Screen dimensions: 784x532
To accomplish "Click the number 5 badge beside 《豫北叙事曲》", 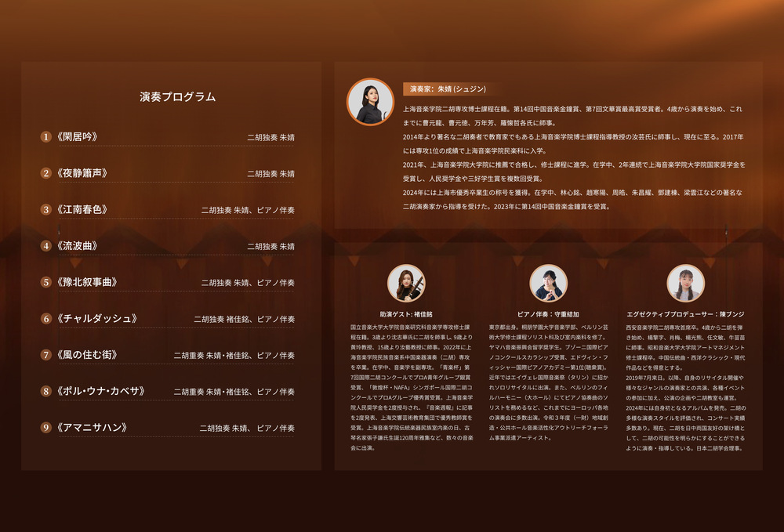I will tap(46, 282).
